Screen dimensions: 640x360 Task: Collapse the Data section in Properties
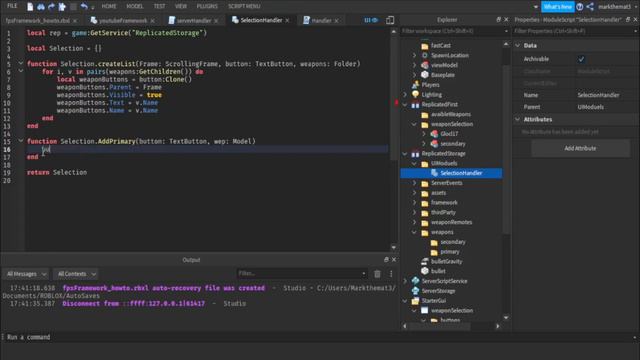pos(518,46)
